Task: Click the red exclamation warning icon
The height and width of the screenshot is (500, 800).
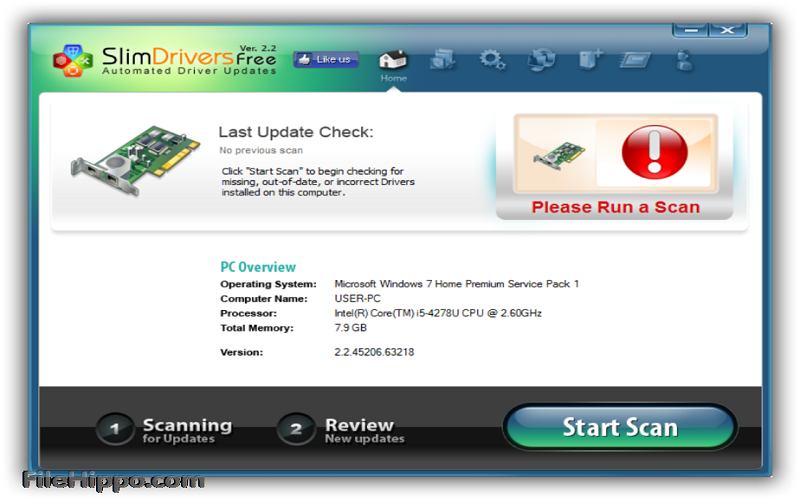Action: pos(654,152)
